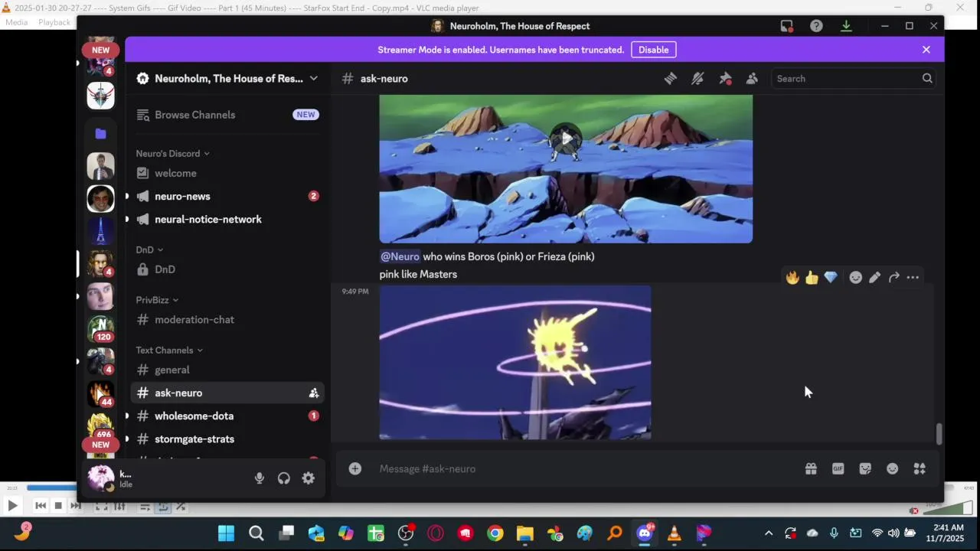Open the sticker picker
This screenshot has height=551, width=980.
[865, 468]
